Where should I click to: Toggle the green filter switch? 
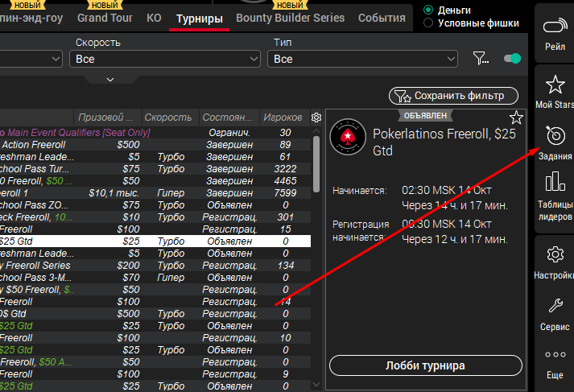(x=511, y=58)
